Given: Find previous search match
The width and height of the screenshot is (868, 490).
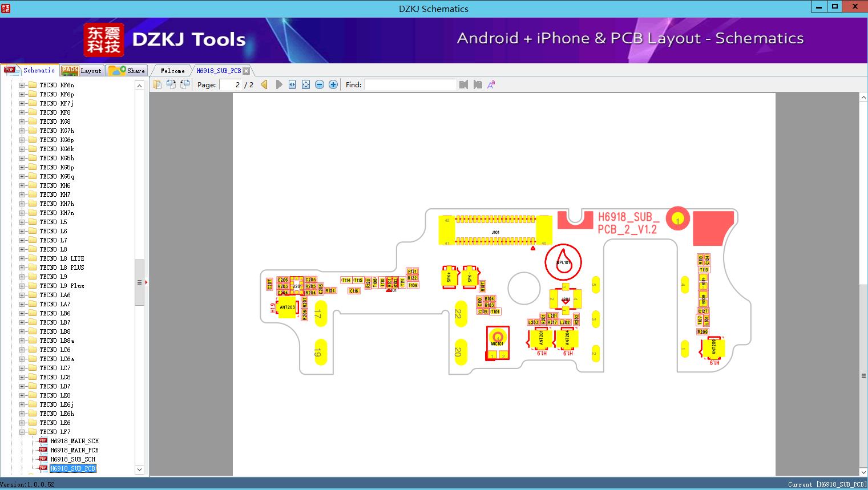Looking at the screenshot, I should [463, 84].
